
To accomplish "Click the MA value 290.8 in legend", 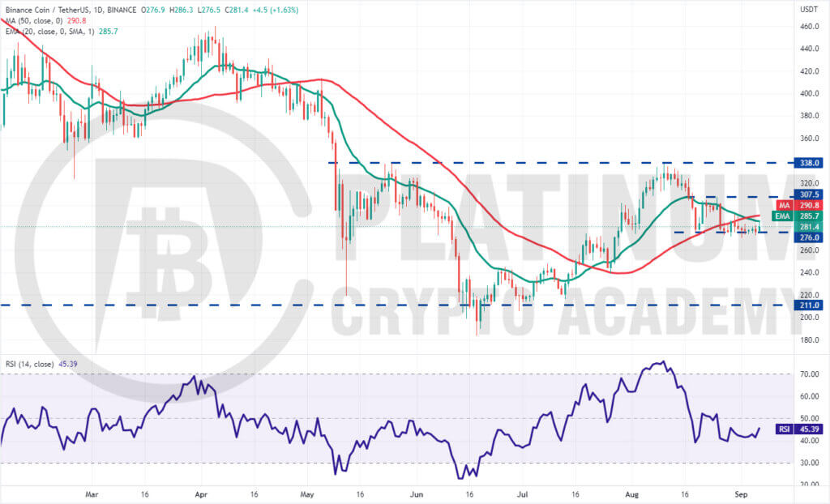I will coord(77,20).
